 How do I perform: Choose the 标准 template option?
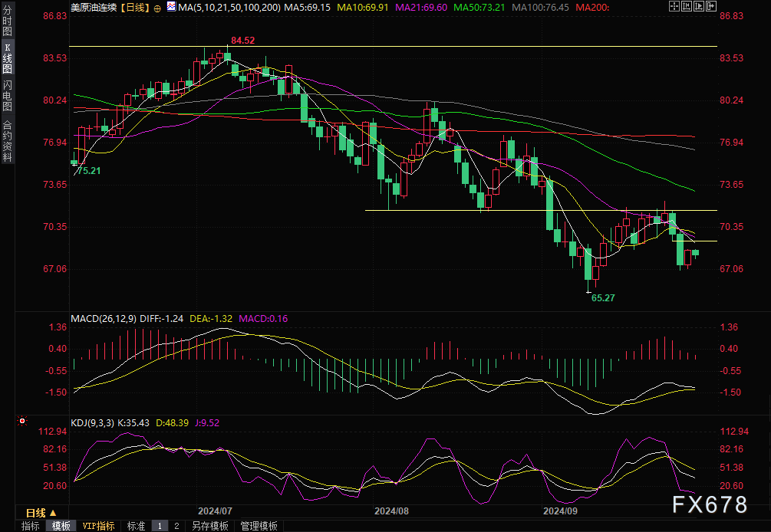(136, 526)
